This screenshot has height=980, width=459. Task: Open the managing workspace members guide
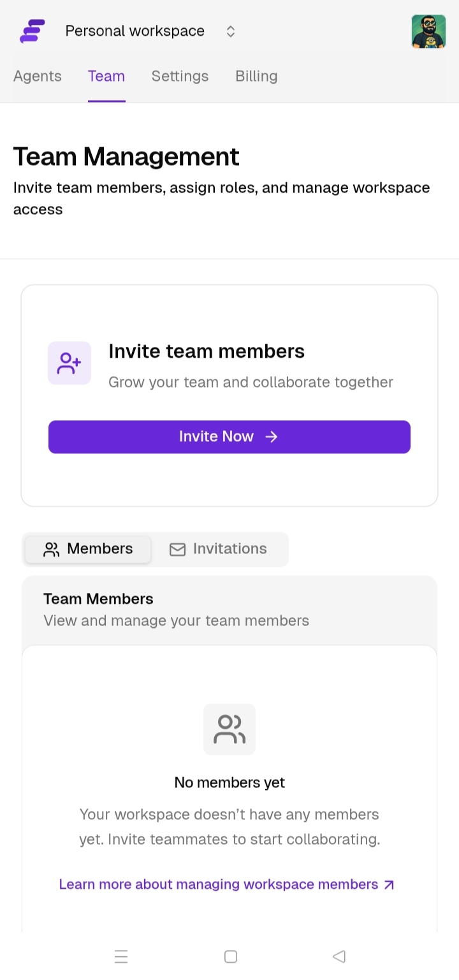coord(219,884)
